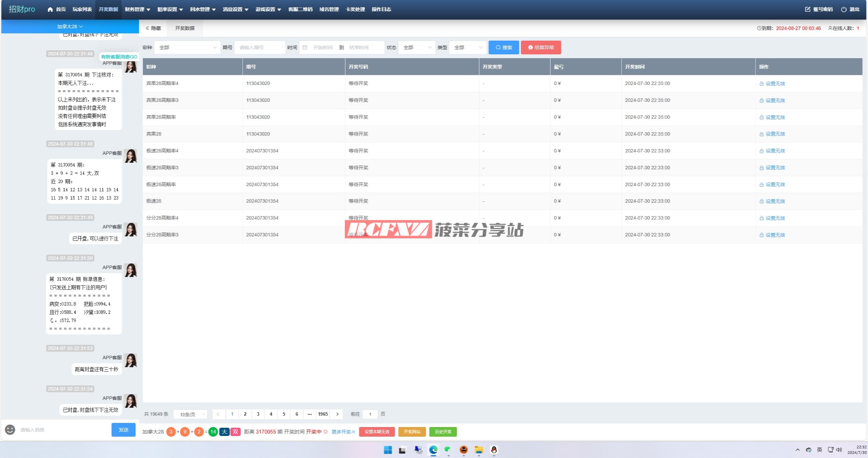The image size is (868, 458).
Task: Click the blue 搜索 button
Action: (x=503, y=47)
